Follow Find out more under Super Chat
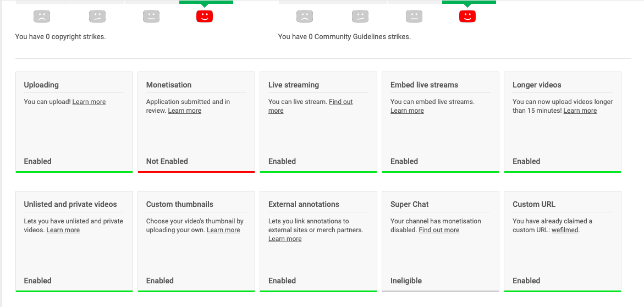 tap(439, 230)
